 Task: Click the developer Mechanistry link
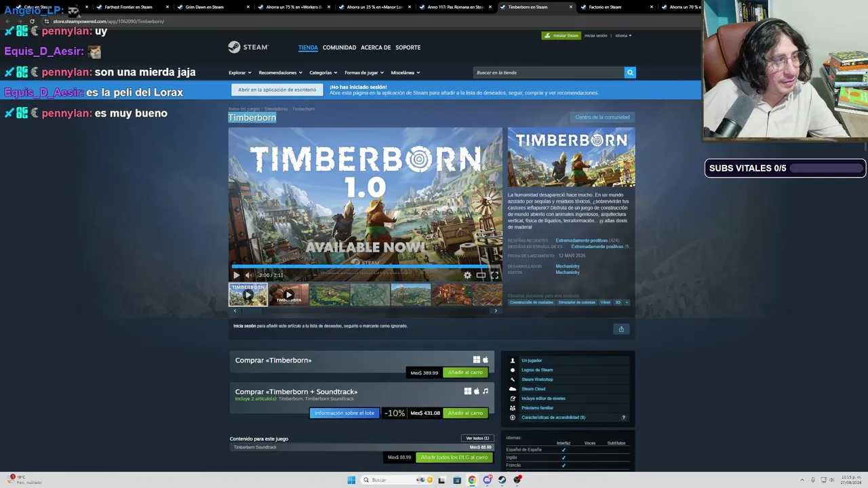pos(568,266)
